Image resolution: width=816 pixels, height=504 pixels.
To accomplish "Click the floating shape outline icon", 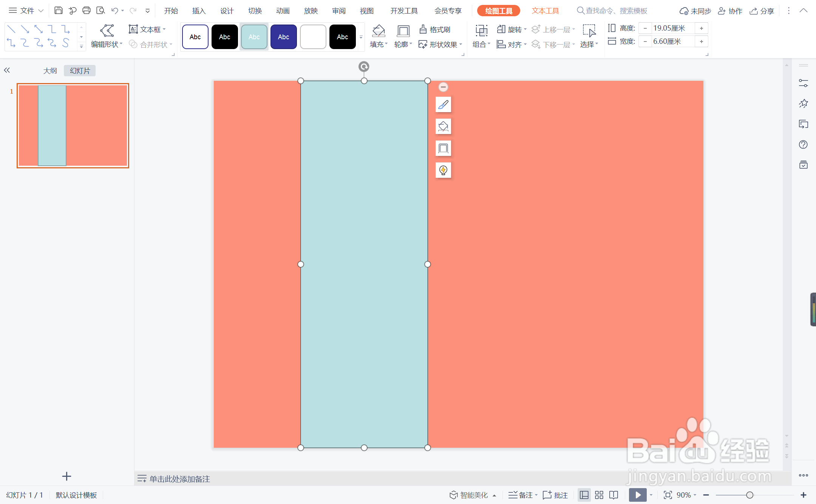I will point(443,148).
